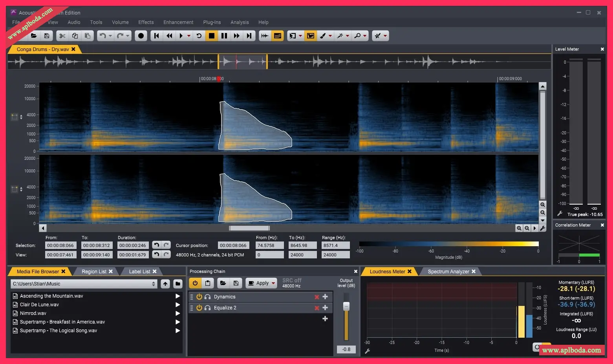Toggle the Processing Chain master power button
Screen dimensions: 613x364
[195, 283]
